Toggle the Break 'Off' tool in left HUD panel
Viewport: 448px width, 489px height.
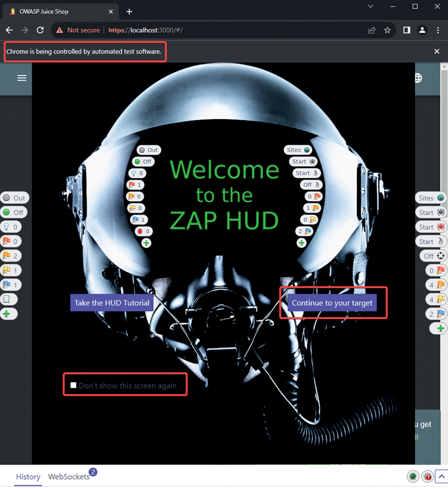pos(14,212)
